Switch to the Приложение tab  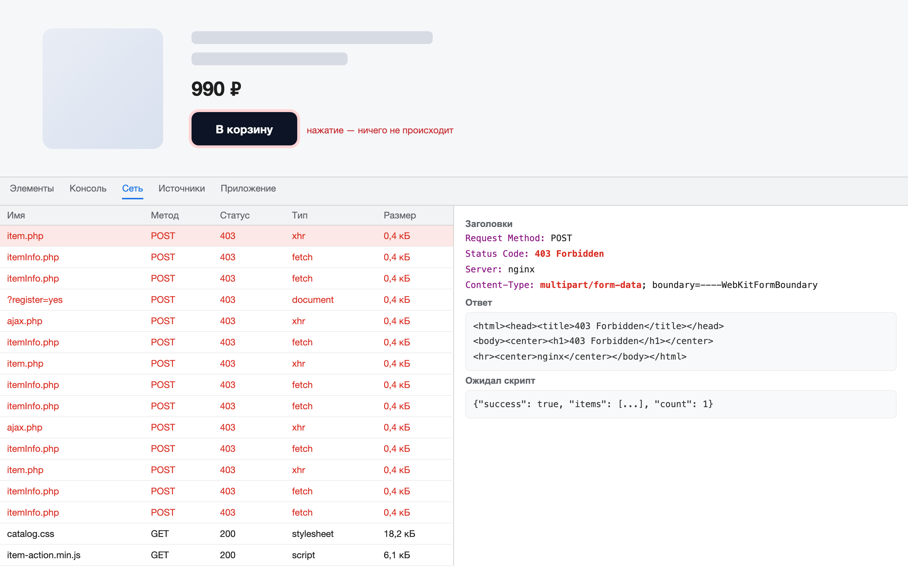pos(248,189)
